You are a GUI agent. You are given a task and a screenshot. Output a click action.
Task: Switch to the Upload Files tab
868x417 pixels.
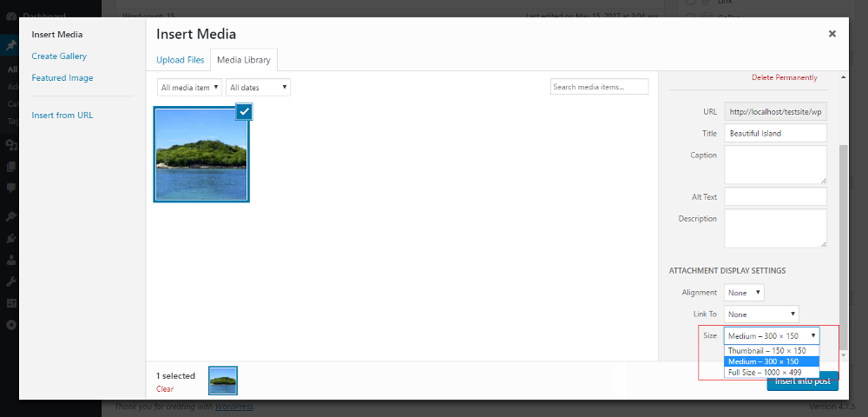(x=180, y=60)
